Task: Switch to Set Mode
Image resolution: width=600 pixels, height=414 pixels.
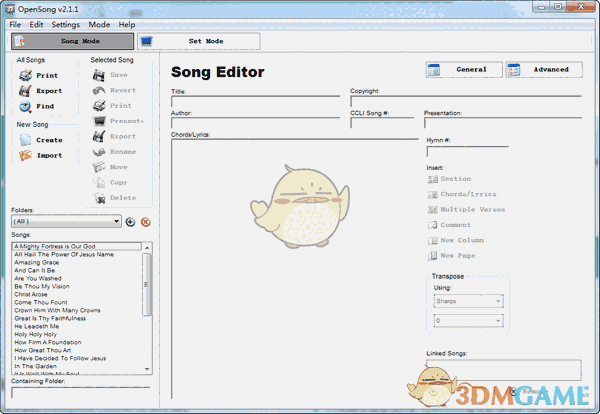Action: click(x=199, y=41)
